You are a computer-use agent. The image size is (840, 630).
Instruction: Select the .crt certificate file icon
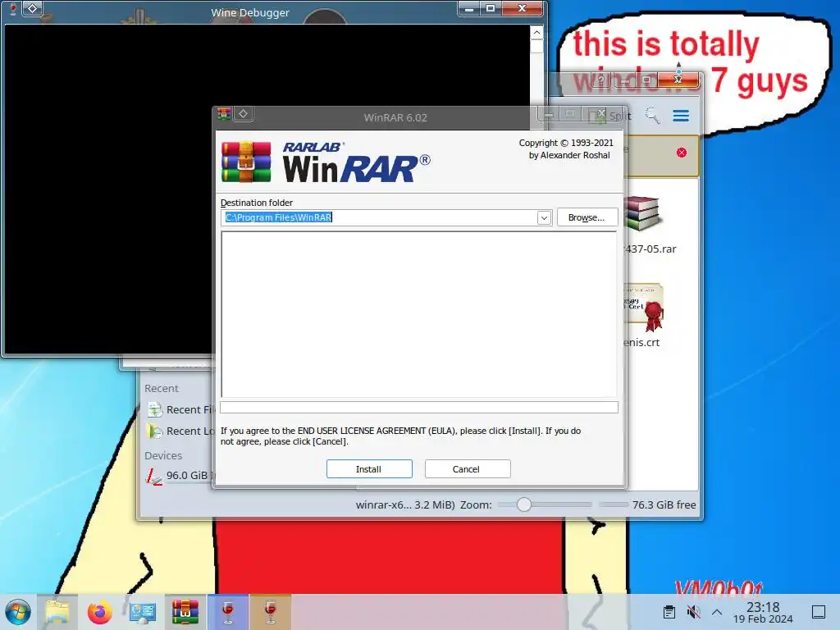coord(644,308)
